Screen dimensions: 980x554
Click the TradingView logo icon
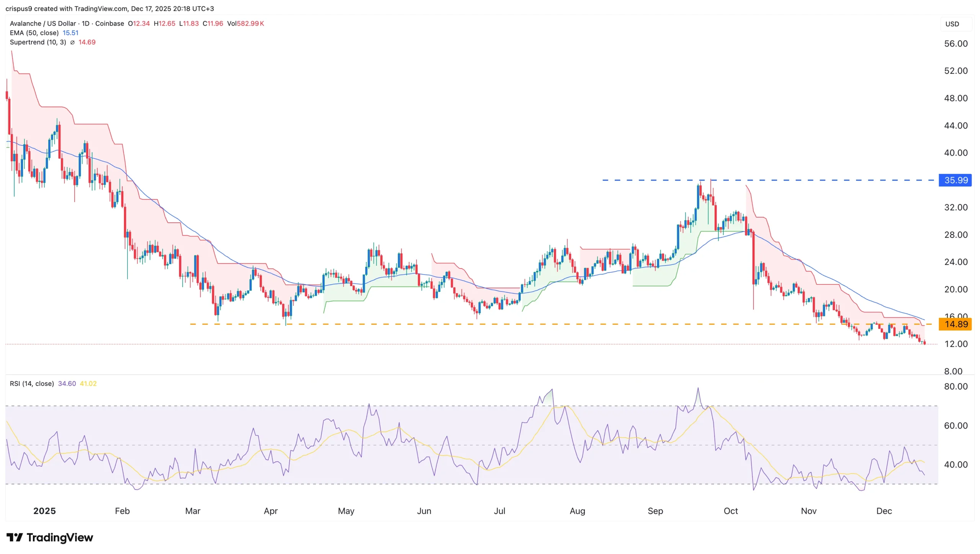(15, 537)
